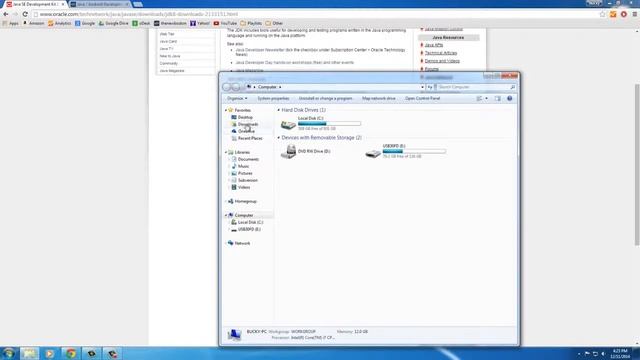This screenshot has height=360, width=640.
Task: Click Open Control Panel
Action: (x=422, y=98)
